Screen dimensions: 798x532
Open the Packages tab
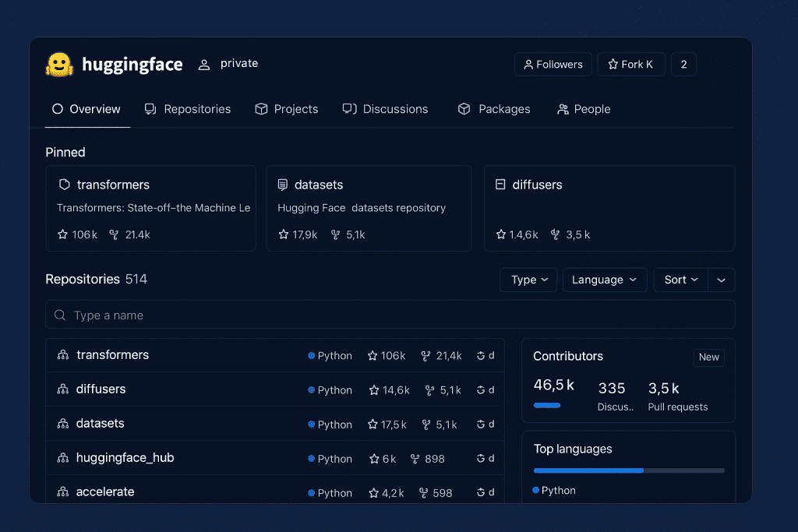494,109
